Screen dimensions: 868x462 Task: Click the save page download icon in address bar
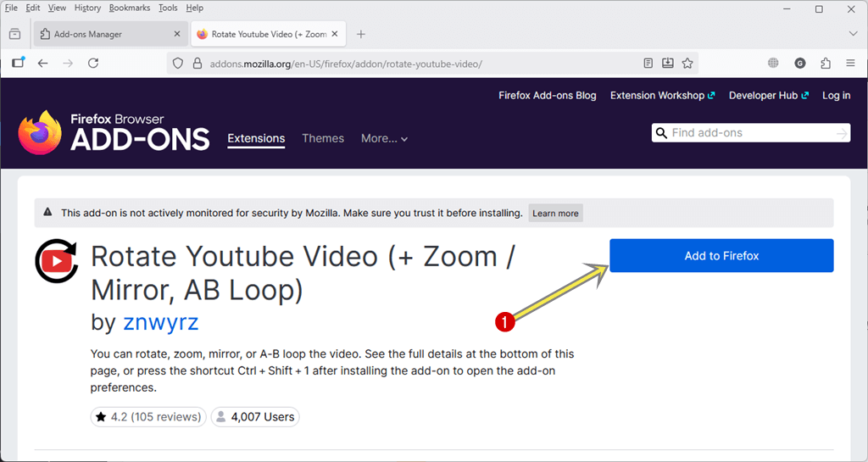(x=668, y=63)
